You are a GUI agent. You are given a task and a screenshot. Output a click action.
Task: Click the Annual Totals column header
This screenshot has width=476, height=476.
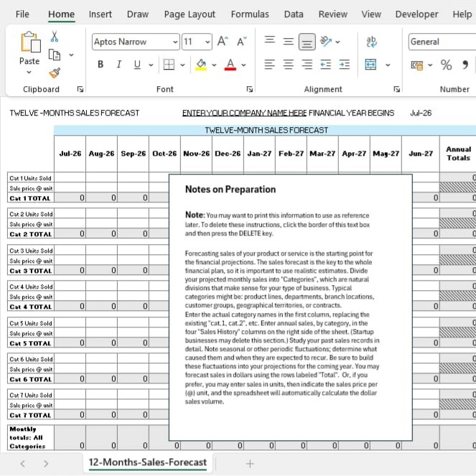pyautogui.click(x=458, y=154)
